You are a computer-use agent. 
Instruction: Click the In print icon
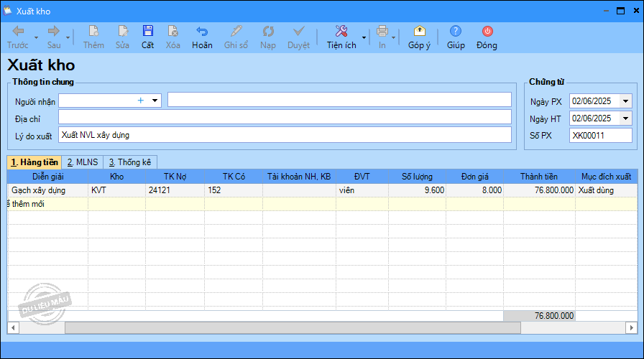pos(382,32)
